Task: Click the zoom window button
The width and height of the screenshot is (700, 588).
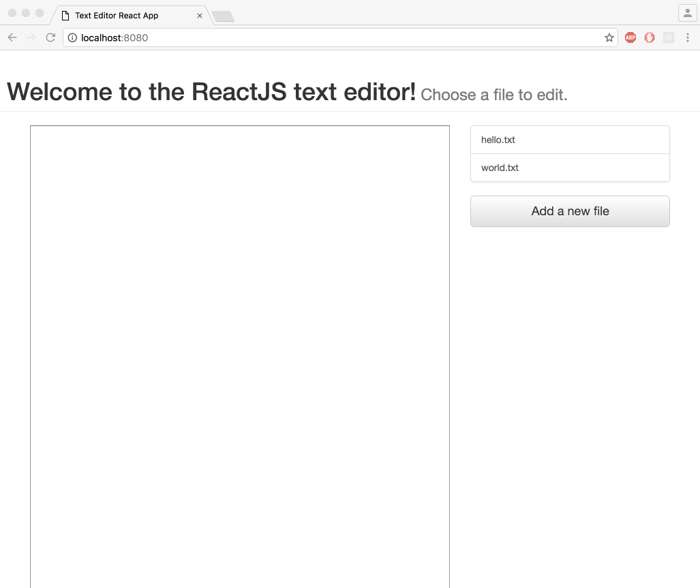Action: [x=40, y=13]
